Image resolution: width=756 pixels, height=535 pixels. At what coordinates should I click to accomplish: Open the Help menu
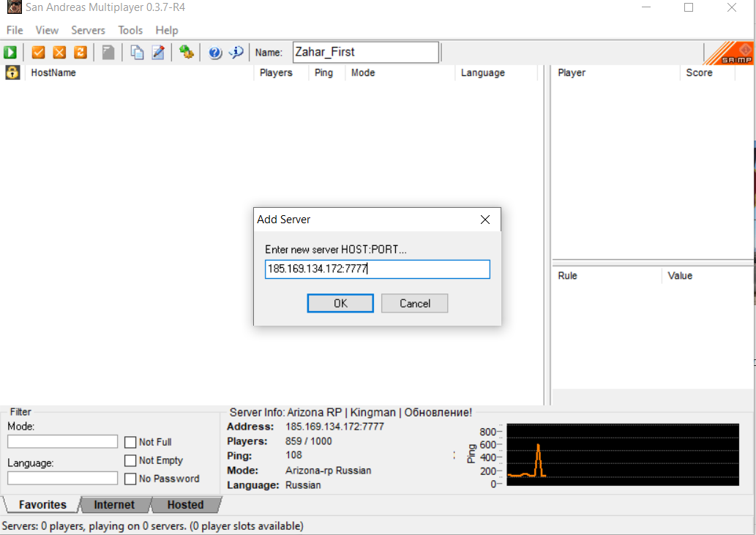(167, 30)
